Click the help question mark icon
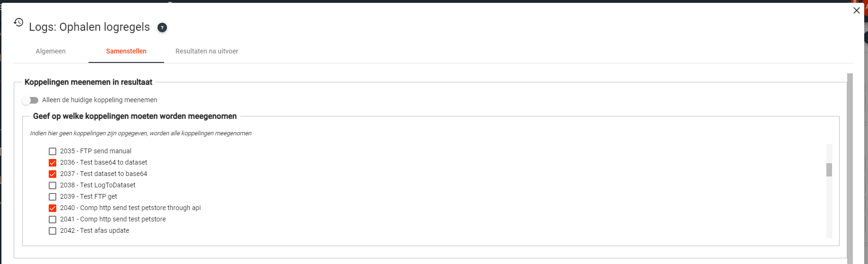 (162, 27)
